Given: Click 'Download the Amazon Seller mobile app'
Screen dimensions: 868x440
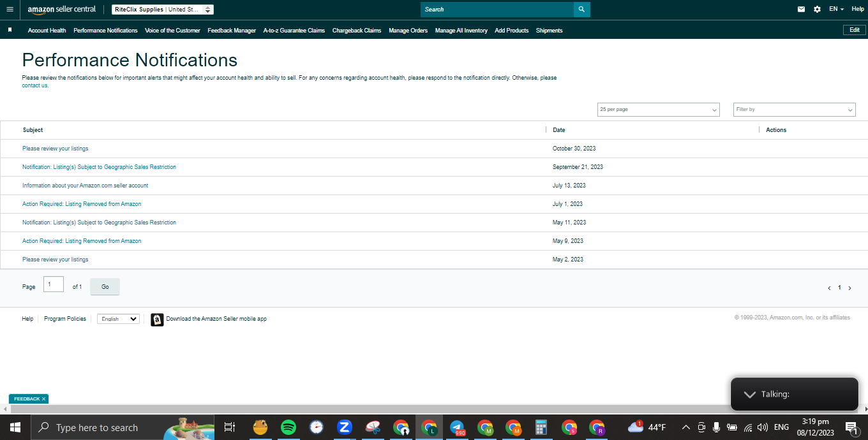Looking at the screenshot, I should click(216, 319).
